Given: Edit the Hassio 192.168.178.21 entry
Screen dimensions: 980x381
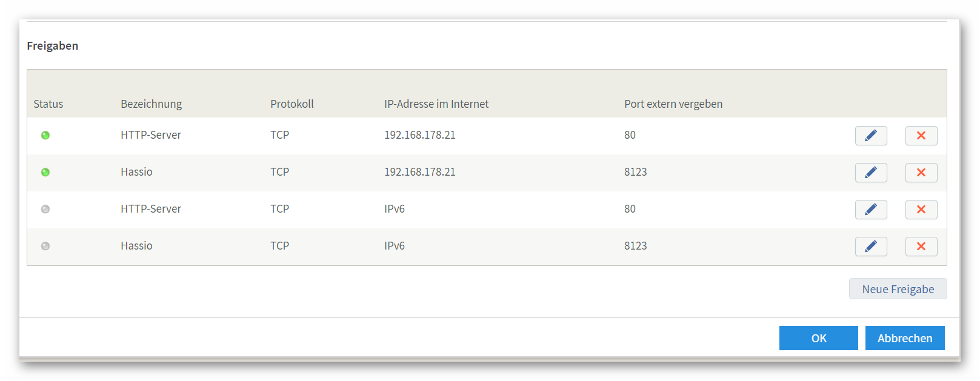Looking at the screenshot, I should tap(871, 173).
